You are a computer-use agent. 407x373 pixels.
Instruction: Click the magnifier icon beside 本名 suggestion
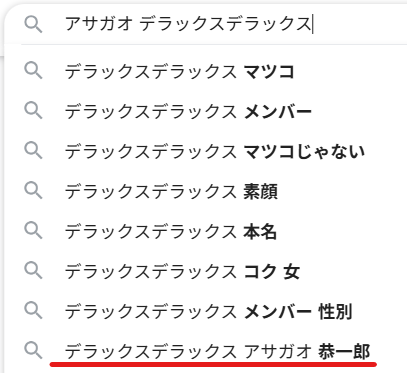point(33,231)
